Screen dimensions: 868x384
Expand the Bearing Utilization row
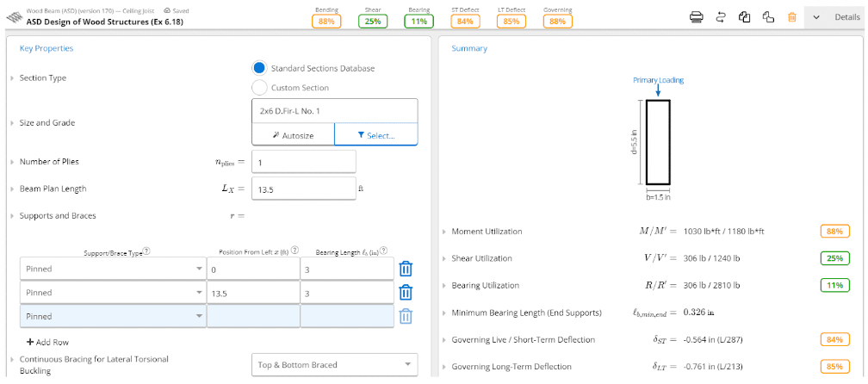coord(444,286)
